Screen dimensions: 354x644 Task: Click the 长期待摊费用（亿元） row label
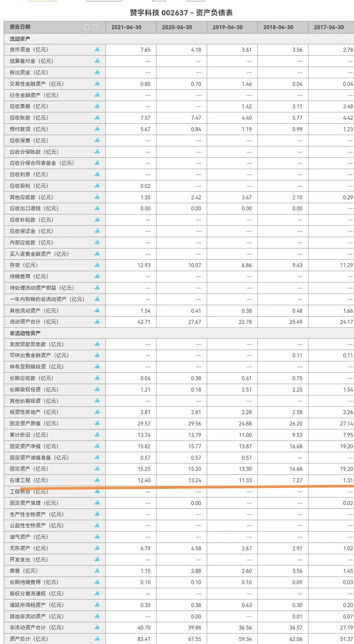pos(34,582)
